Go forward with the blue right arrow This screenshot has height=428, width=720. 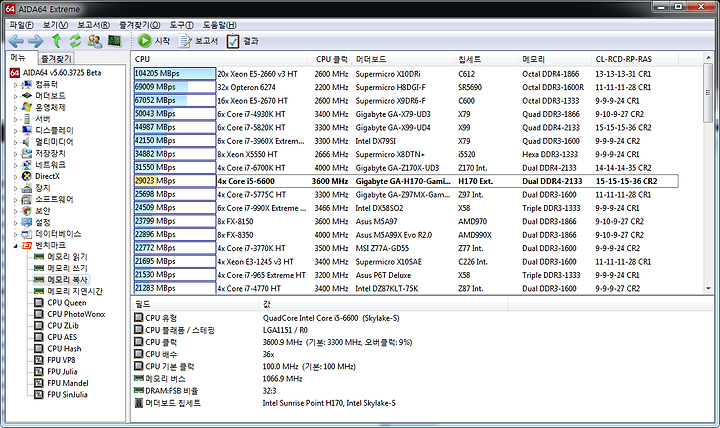(36, 41)
